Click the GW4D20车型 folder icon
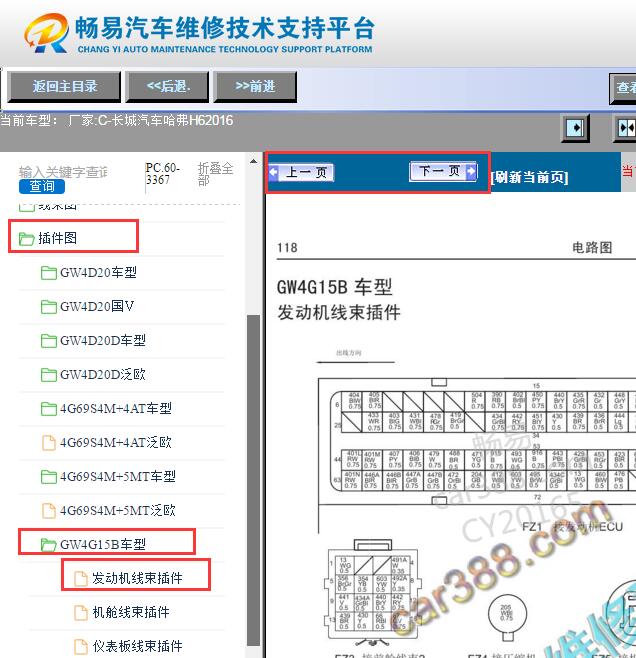 [x=49, y=273]
